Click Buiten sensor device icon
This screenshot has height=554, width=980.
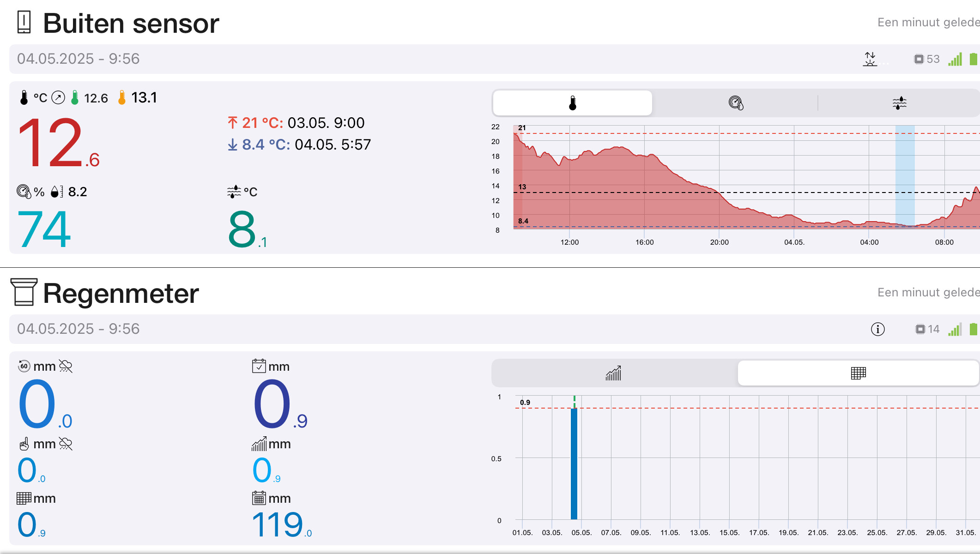point(24,23)
